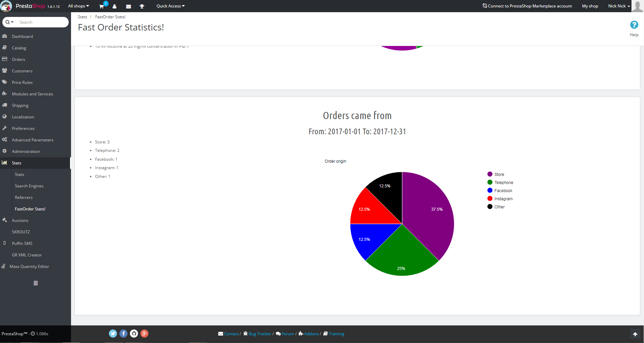Click the 'Order origin' chart title
This screenshot has height=343, width=644.
(335, 161)
